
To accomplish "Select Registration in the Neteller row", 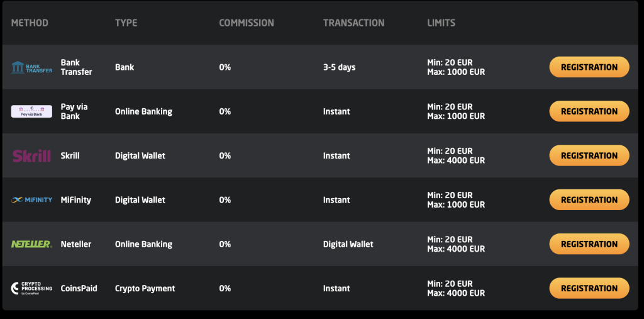I will (589, 244).
